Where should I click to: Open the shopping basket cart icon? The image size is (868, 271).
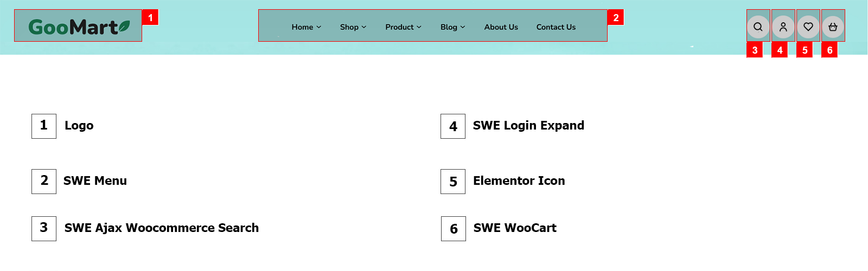pyautogui.click(x=833, y=27)
